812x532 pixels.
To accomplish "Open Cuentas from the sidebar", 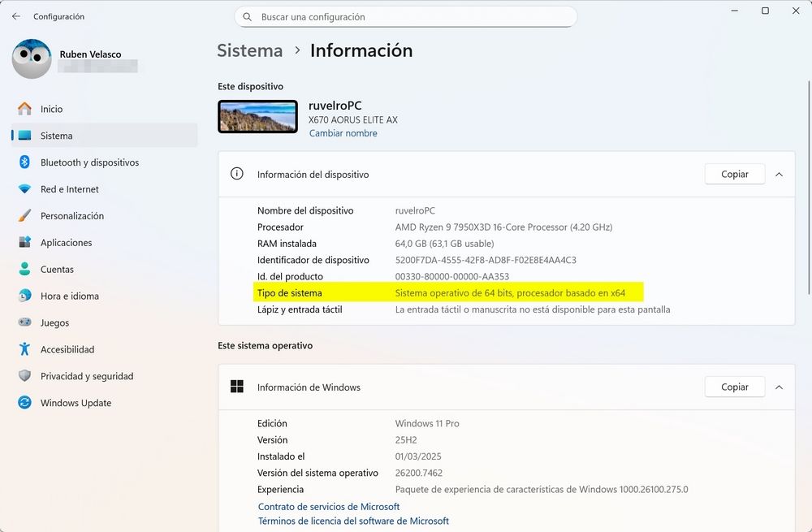I will pos(57,270).
